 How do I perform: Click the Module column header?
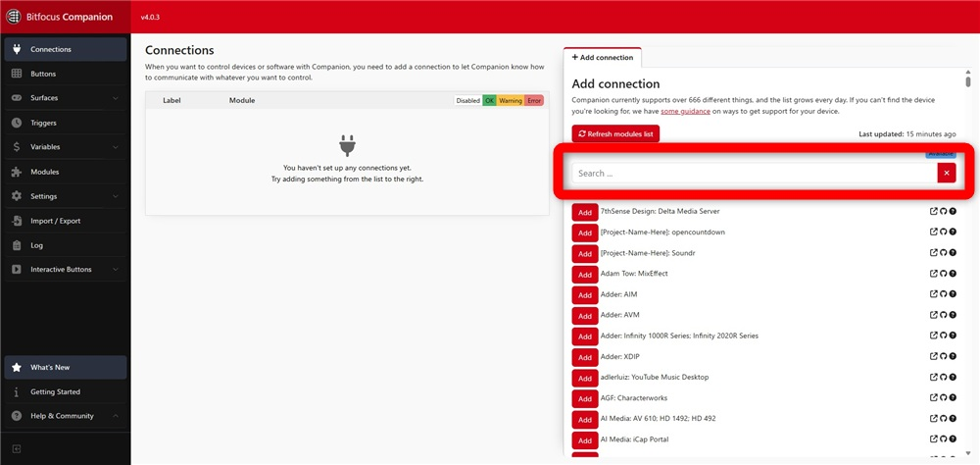point(242,100)
